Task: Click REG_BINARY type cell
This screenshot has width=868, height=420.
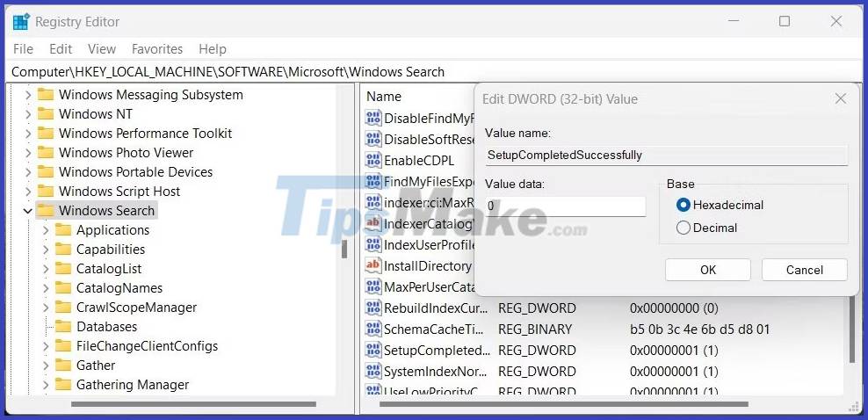Action: tap(535, 329)
